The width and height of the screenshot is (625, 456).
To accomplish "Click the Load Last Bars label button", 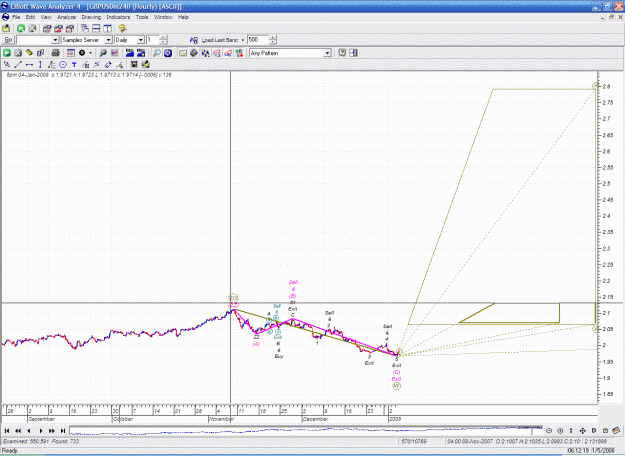I will click(220, 40).
